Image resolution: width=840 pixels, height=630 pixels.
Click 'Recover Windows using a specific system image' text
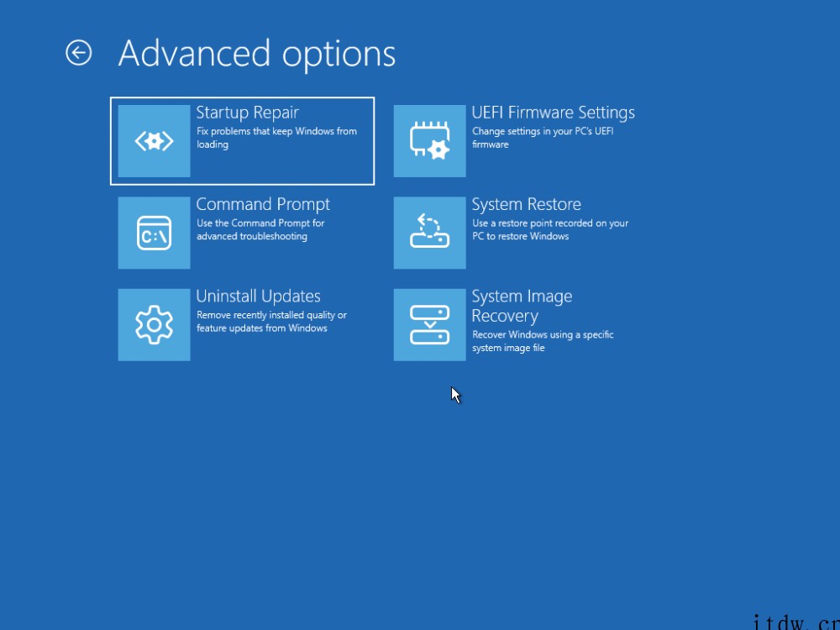coord(543,341)
